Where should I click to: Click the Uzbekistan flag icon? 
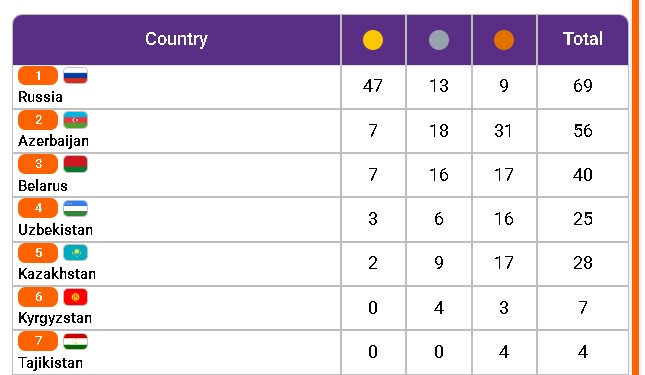(x=75, y=208)
